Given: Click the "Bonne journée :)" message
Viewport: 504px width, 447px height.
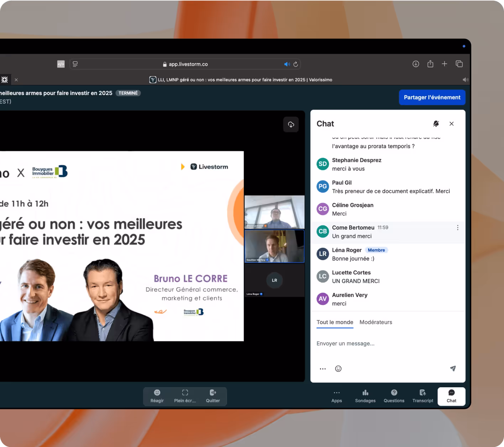Looking at the screenshot, I should coord(353,259).
